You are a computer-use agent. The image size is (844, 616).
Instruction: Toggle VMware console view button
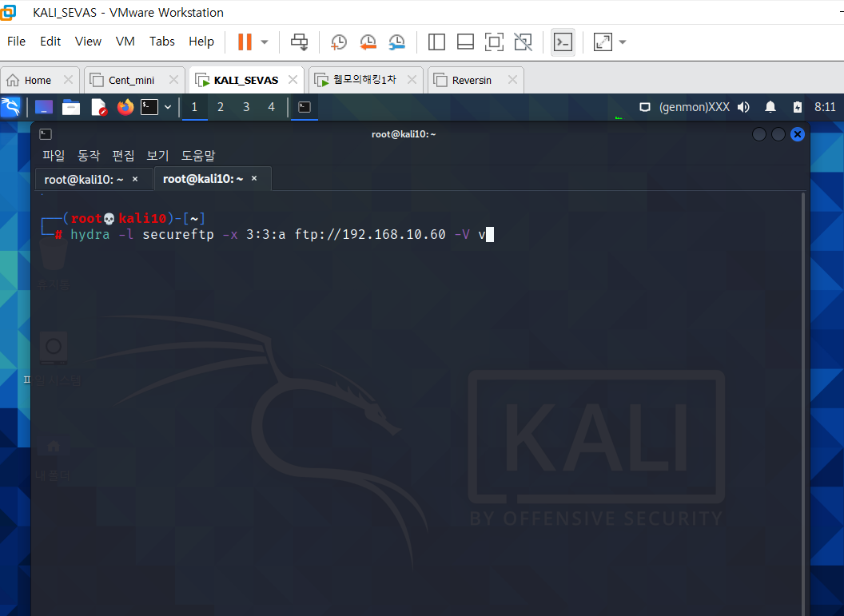(x=563, y=42)
